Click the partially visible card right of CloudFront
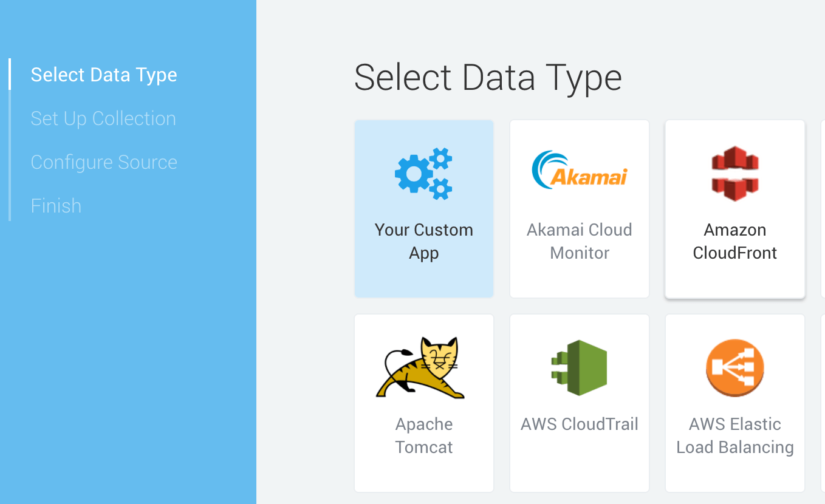This screenshot has height=504, width=825. click(x=823, y=209)
